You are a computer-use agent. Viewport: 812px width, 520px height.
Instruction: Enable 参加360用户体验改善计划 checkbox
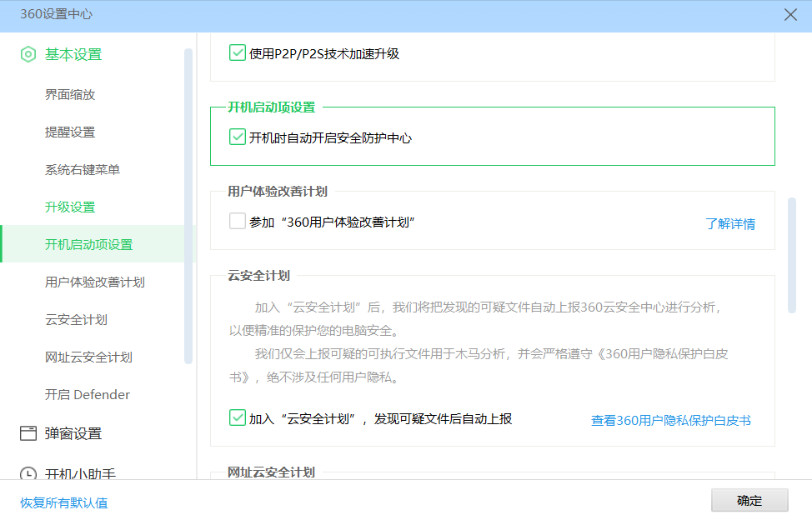[237, 221]
